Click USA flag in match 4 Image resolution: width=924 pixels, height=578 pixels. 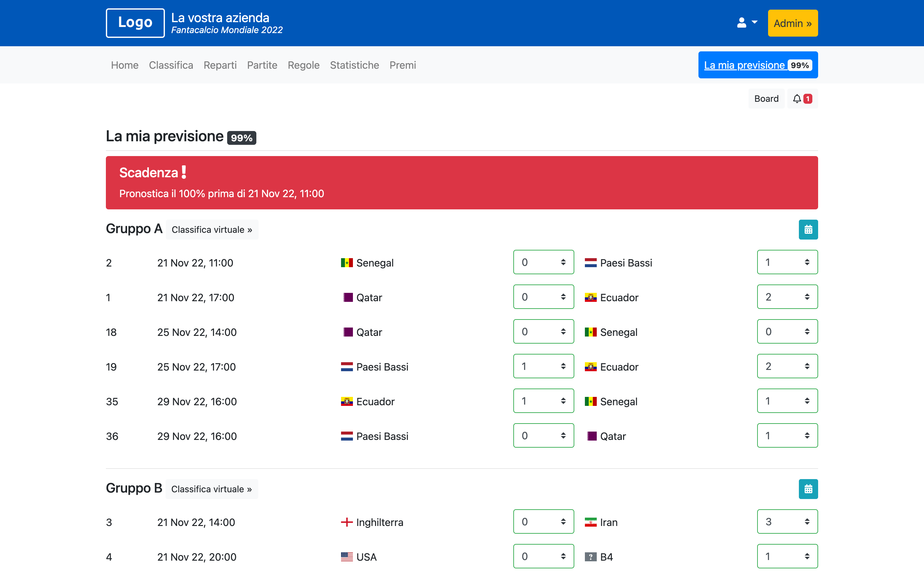[347, 557]
